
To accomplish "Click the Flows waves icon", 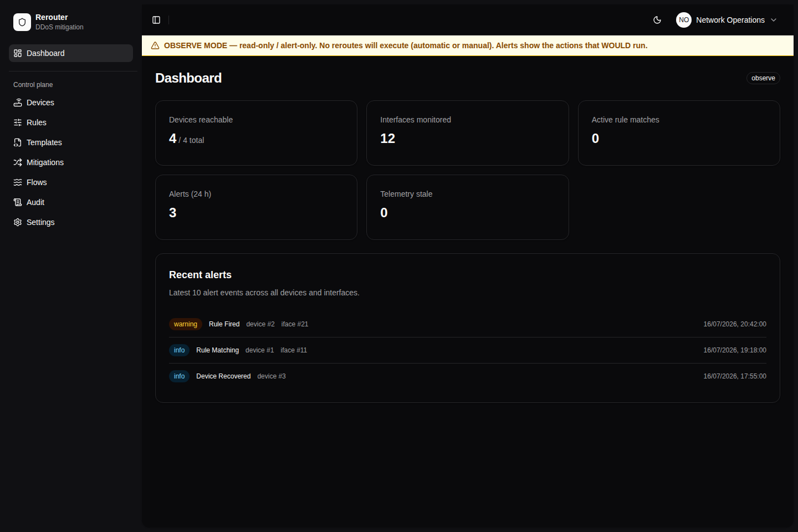I will (x=18, y=182).
